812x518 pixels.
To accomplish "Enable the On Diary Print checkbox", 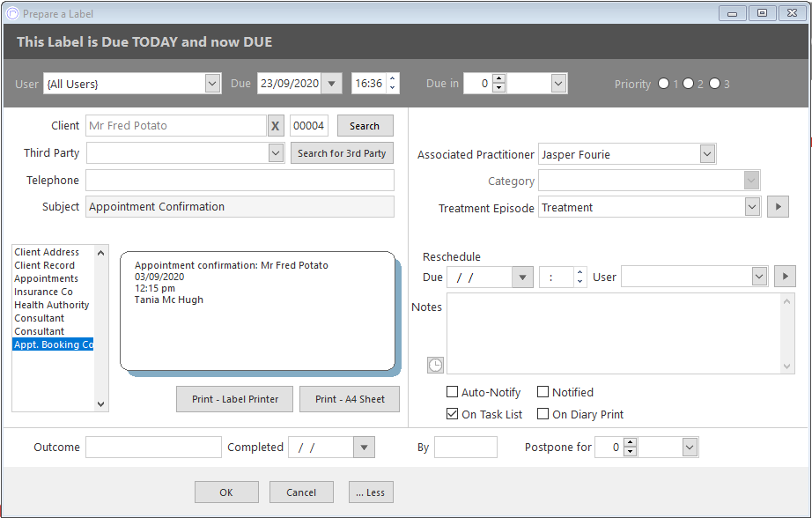I will coord(543,414).
